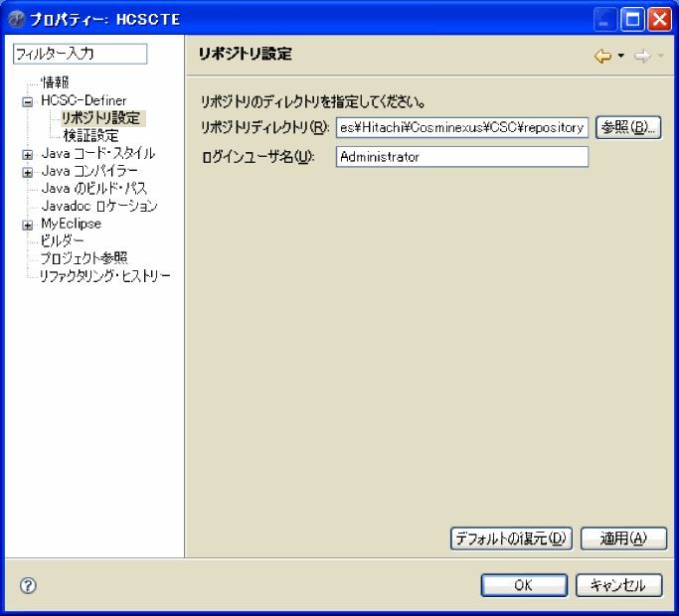Click the キャンセル button

click(618, 586)
